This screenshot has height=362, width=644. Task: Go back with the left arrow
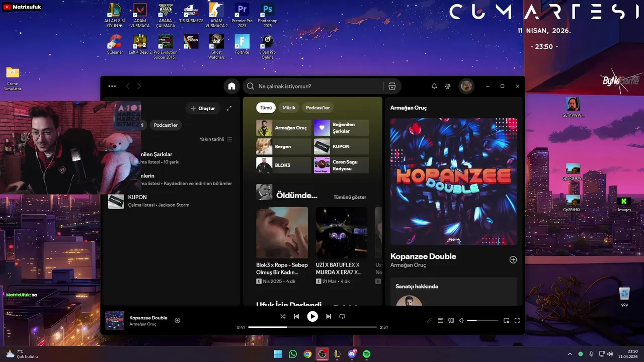click(128, 86)
